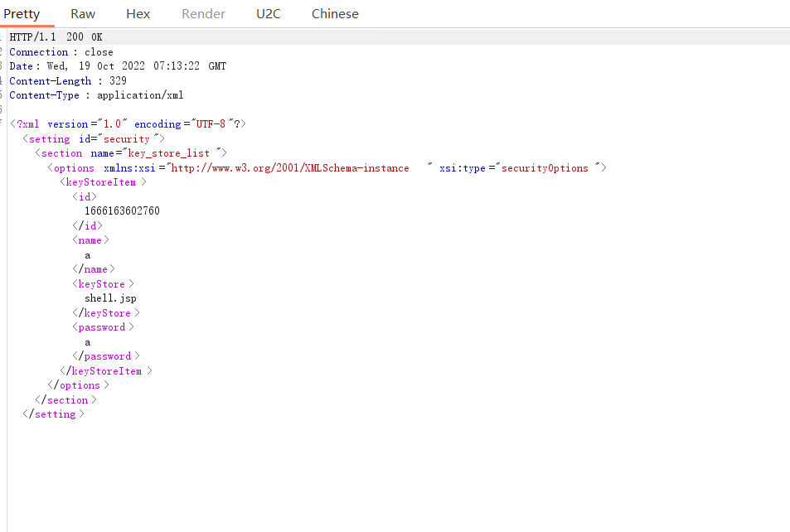Open the U2C tab
The width and height of the screenshot is (790, 532).
click(268, 13)
